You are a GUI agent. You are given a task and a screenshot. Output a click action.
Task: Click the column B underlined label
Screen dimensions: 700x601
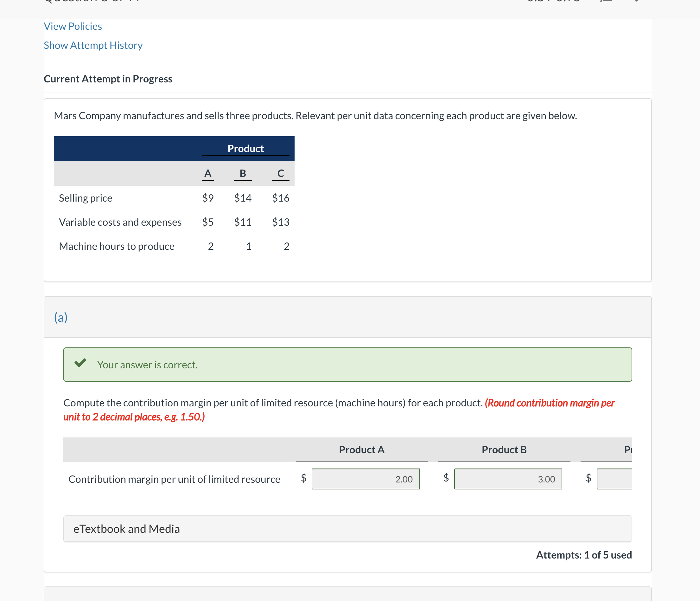point(243,173)
